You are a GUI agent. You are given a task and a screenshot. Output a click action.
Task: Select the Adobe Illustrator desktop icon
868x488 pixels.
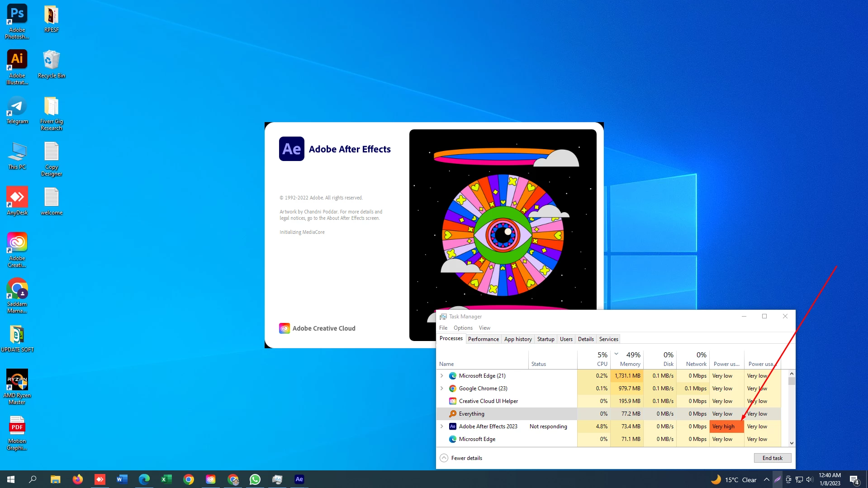point(17,67)
